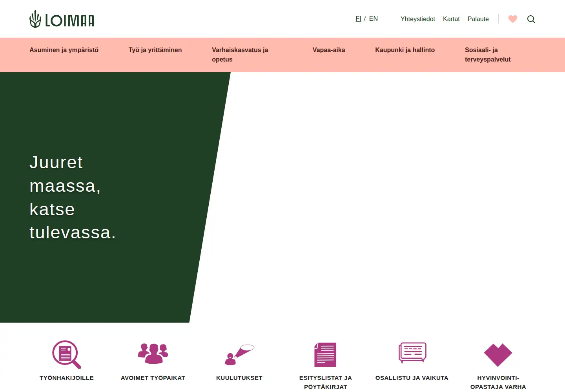Open the Hyvinvointiopastaja Varha heart icon
Image resolution: width=565 pixels, height=392 pixels.
[498, 355]
